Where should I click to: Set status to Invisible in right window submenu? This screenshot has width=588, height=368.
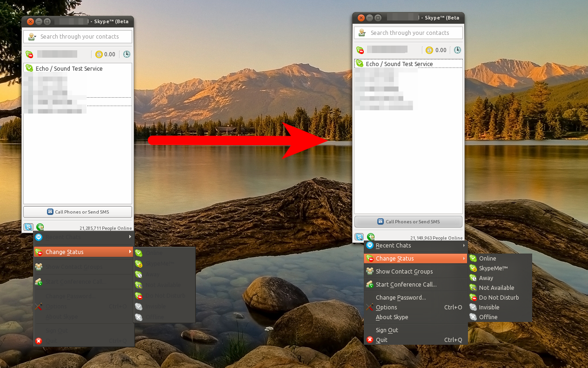click(x=500, y=307)
